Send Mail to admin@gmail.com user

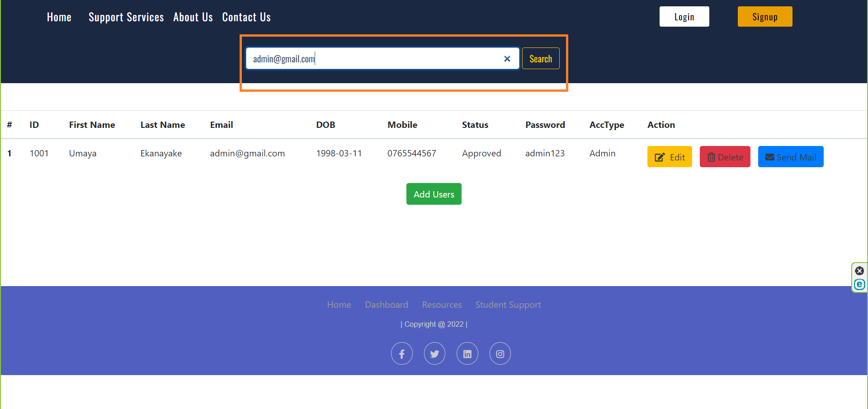791,157
